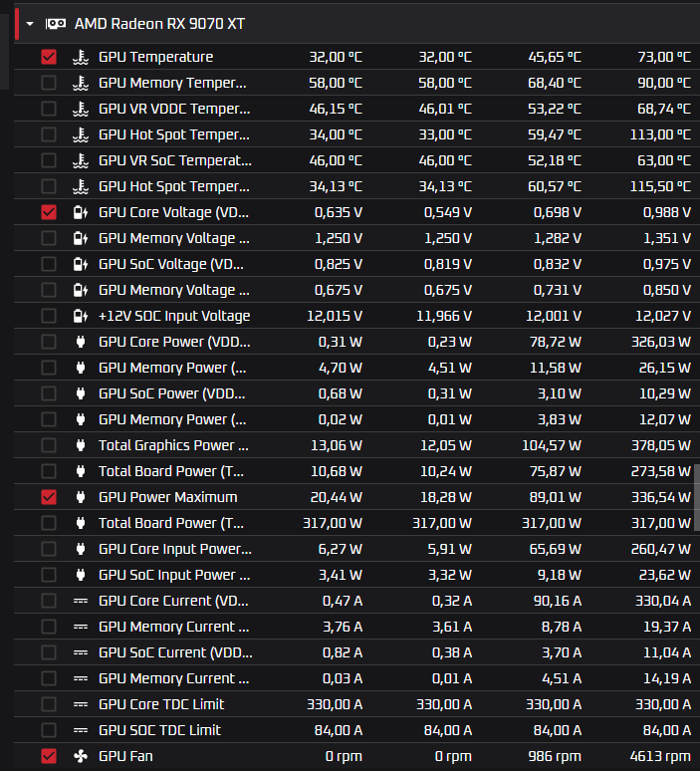Check the +12V SOC Input Voltage checkbox
The width and height of the screenshot is (700, 771).
(x=49, y=316)
